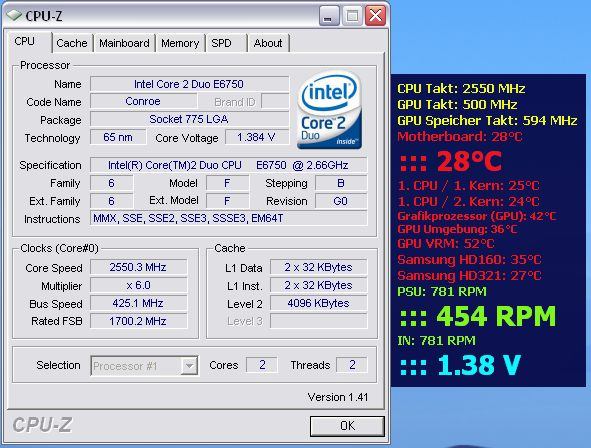Viewport: 591px width, 448px height.
Task: Click the Instructions field listing MMX, SSE
Action: pos(228,219)
